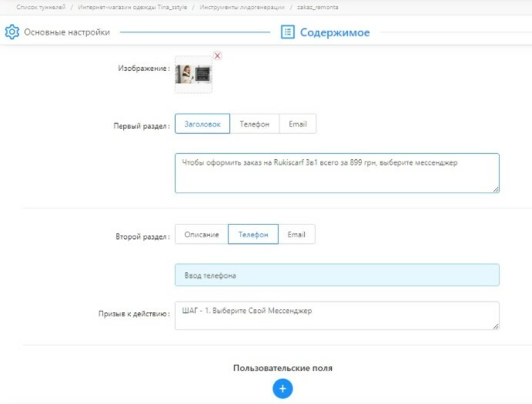Select Заголовок in Первый раздел
This screenshot has width=532, height=404.
[202, 124]
